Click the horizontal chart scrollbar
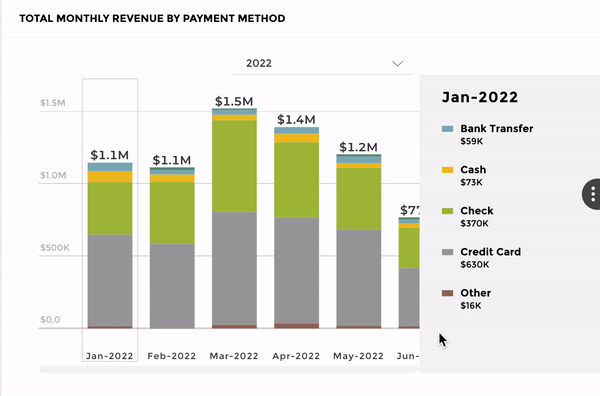This screenshot has width=600, height=396. [x=229, y=369]
